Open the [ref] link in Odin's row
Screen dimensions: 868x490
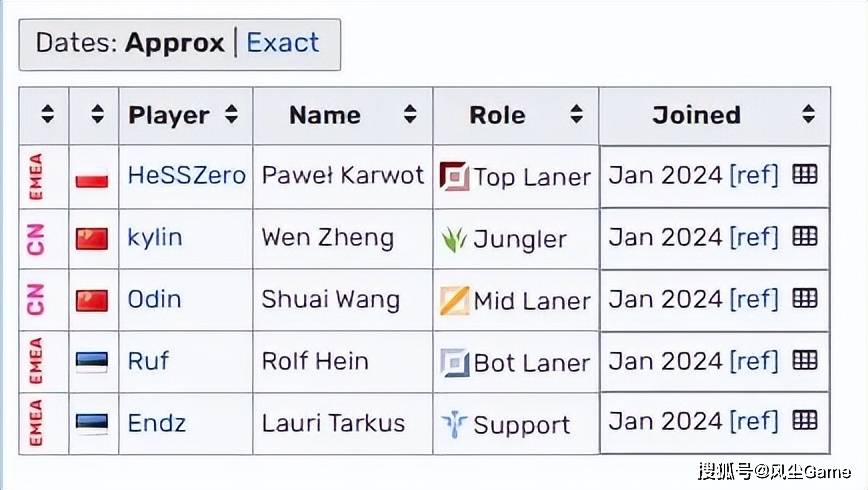coord(753,299)
